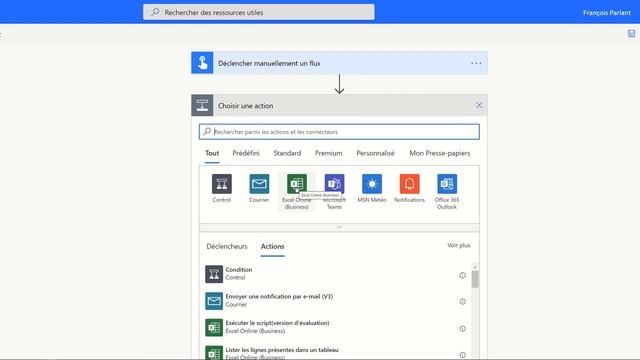Click the François Parlant account name
Image resolution: width=640 pixels, height=360 pixels.
607,13
